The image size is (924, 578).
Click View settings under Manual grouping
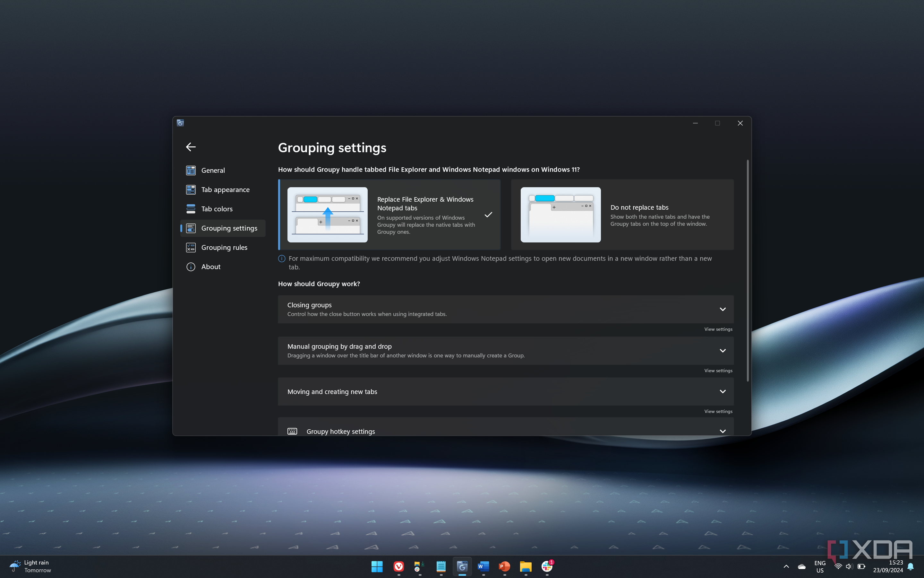pyautogui.click(x=718, y=371)
